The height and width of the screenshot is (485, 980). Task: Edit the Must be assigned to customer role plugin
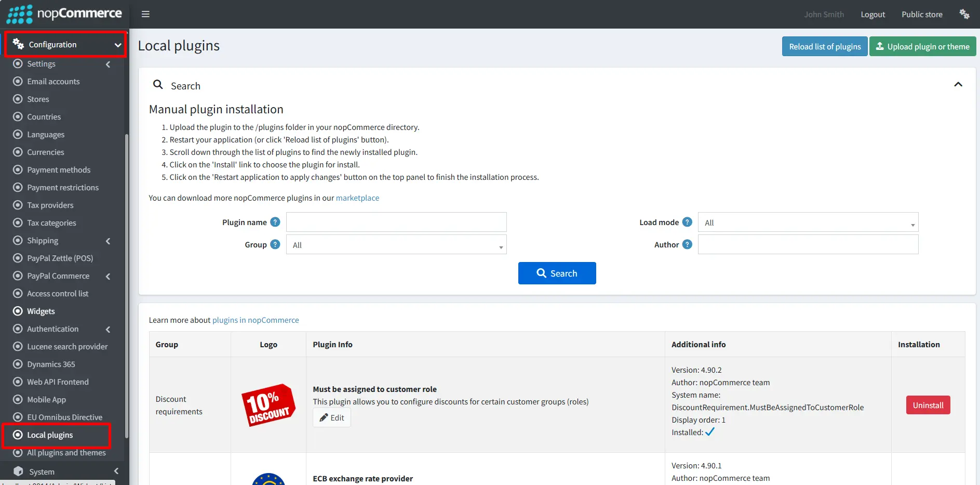(332, 417)
